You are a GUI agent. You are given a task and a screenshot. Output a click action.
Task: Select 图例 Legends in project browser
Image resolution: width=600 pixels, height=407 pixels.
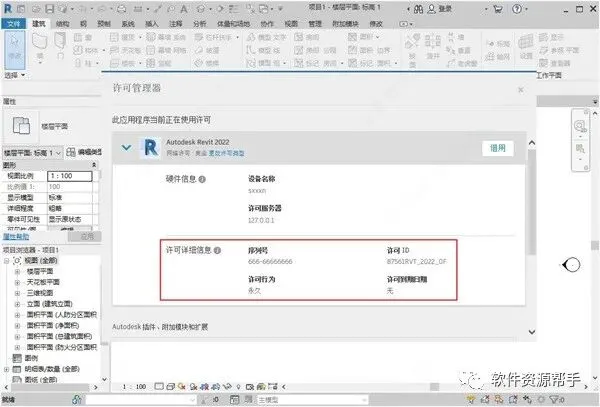pos(31,358)
